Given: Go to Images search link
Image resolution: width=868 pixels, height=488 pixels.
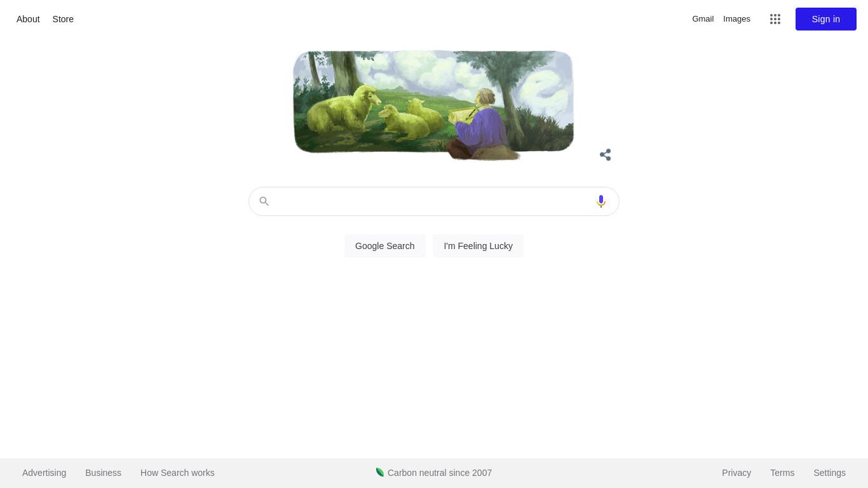Looking at the screenshot, I should pos(736,19).
